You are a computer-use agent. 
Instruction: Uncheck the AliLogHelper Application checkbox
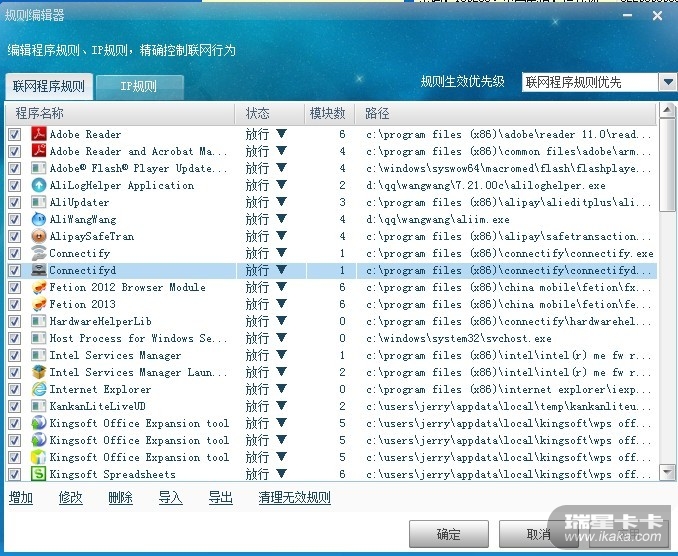coord(14,185)
